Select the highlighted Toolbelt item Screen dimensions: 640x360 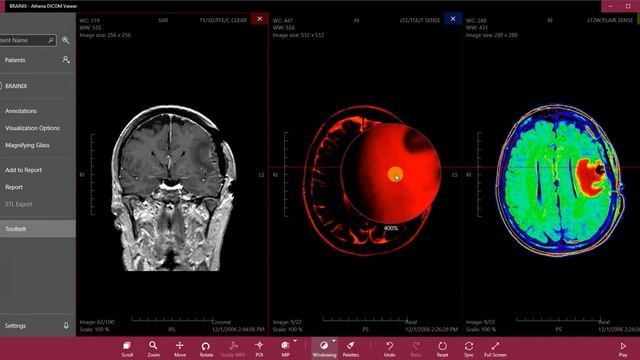point(38,229)
